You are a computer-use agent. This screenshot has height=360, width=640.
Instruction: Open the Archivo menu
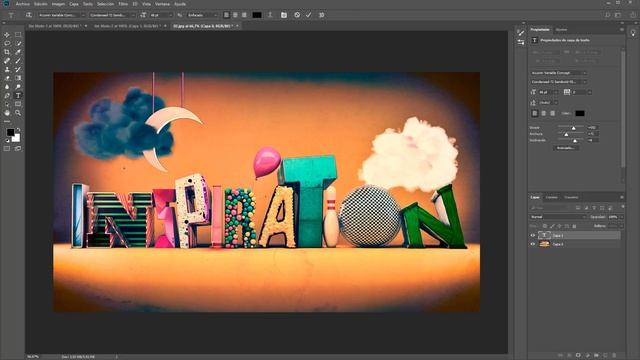pos(22,4)
